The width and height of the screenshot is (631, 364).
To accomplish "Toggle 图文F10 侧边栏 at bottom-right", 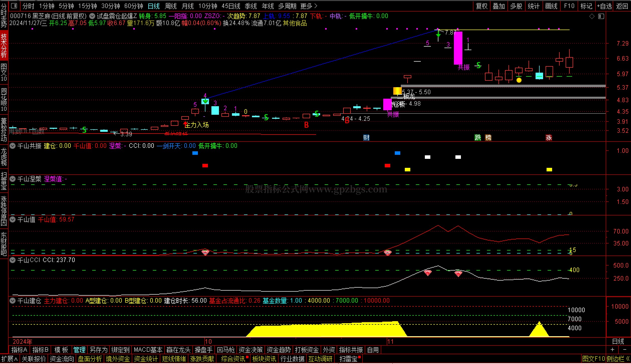I will 606,359.
